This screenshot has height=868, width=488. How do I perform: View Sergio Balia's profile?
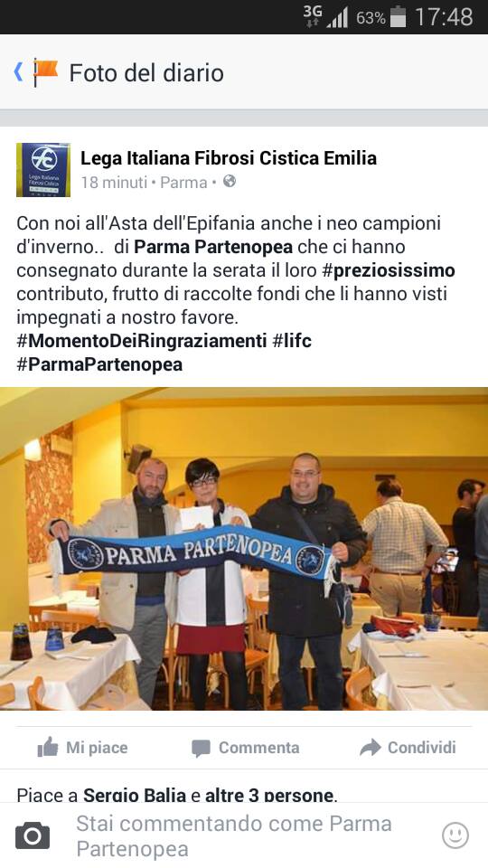click(x=135, y=795)
